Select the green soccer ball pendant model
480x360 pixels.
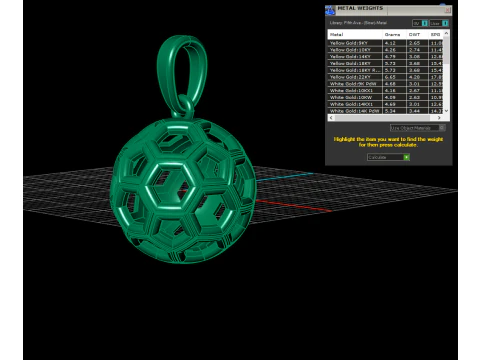(x=183, y=190)
